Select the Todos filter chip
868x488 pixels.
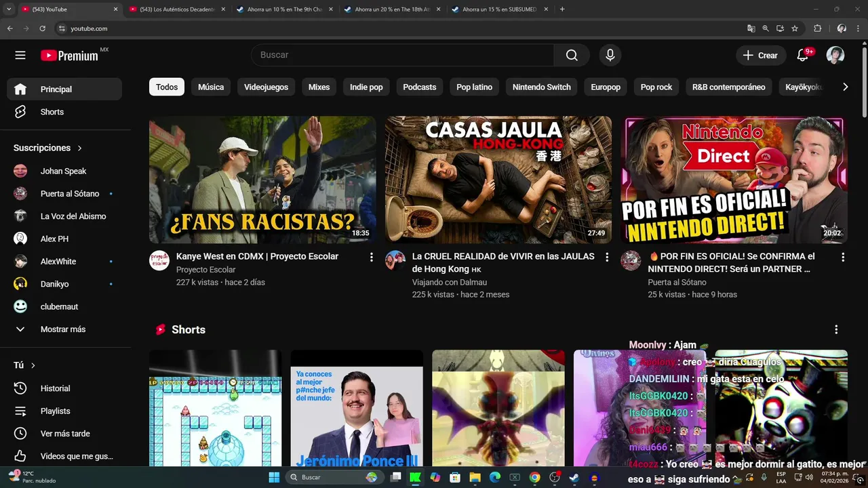(167, 87)
